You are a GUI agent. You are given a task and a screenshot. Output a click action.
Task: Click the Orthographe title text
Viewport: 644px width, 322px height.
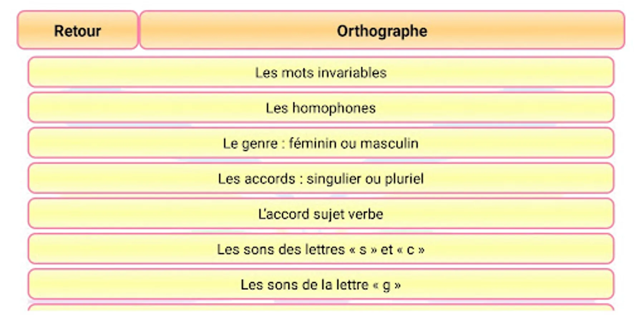[x=382, y=31]
